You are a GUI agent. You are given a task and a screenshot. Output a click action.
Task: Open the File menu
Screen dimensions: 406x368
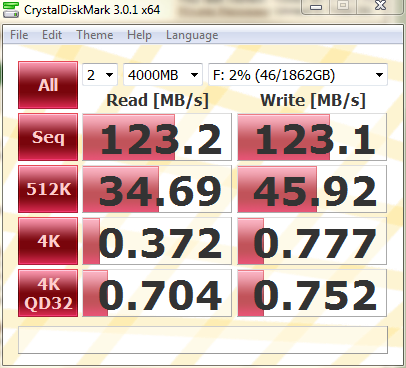pyautogui.click(x=19, y=35)
